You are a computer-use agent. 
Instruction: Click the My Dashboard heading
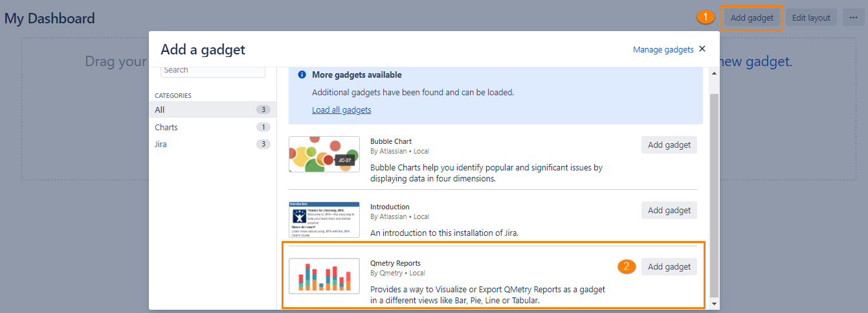click(50, 19)
